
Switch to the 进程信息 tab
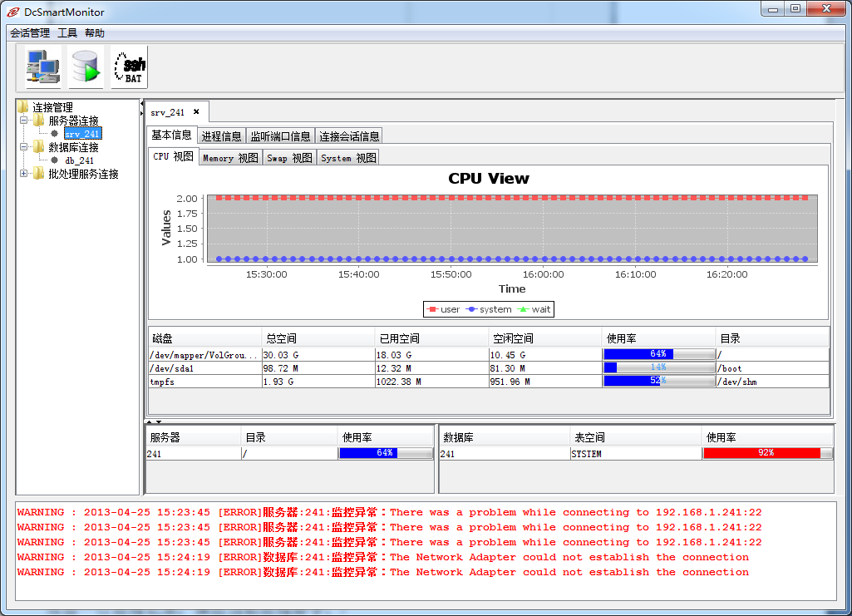pos(221,136)
